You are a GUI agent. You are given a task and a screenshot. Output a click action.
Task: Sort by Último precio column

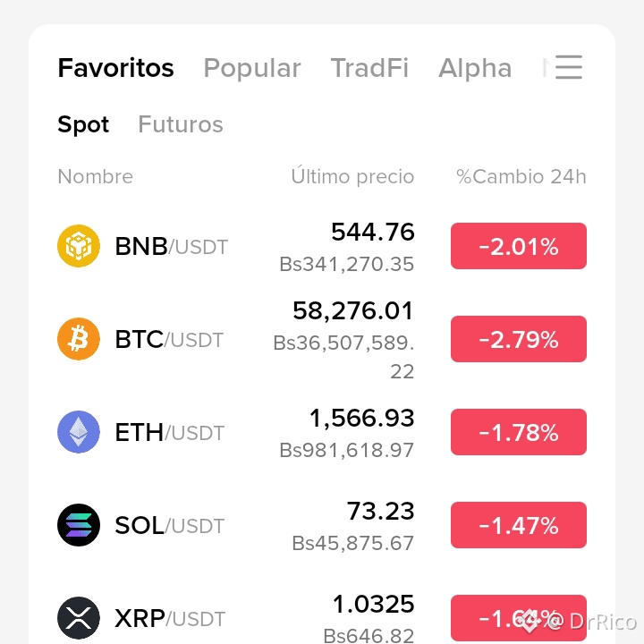pos(352,176)
